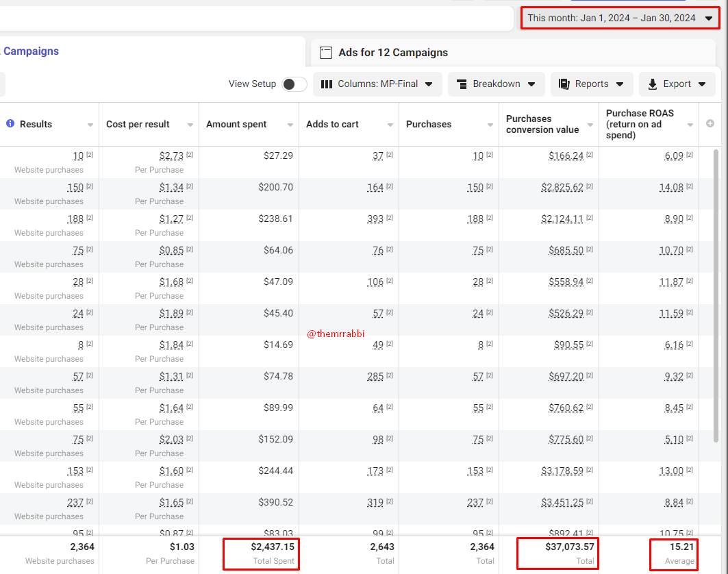
Task: Click the vertical table scrollbar
Action: click(716, 296)
